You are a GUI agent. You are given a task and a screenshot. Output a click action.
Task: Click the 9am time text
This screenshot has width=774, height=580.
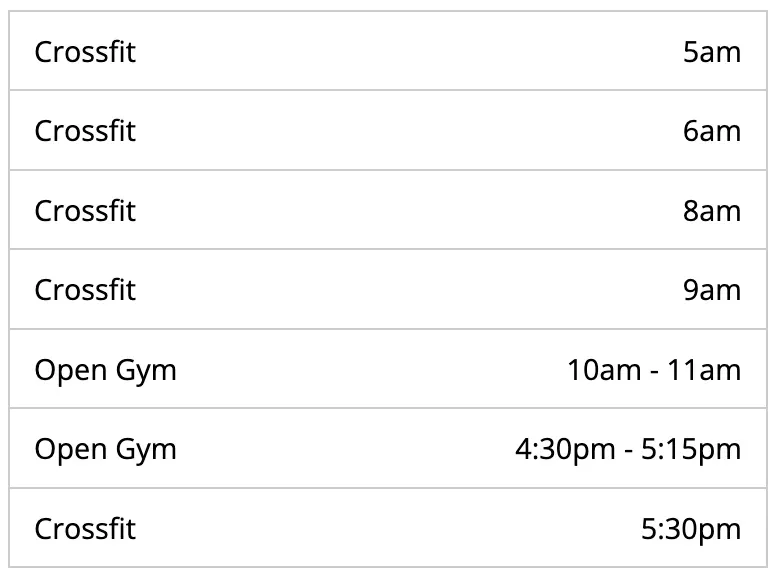(712, 290)
